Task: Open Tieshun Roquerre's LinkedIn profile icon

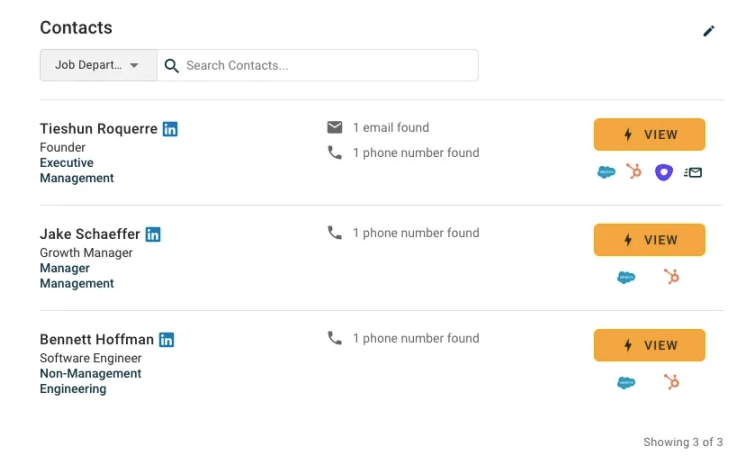Action: click(x=170, y=129)
